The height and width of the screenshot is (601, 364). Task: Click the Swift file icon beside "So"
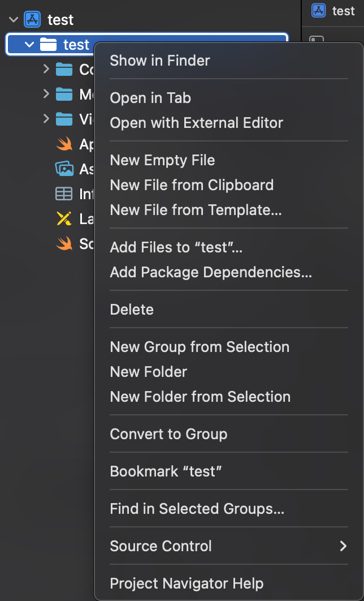(x=64, y=244)
